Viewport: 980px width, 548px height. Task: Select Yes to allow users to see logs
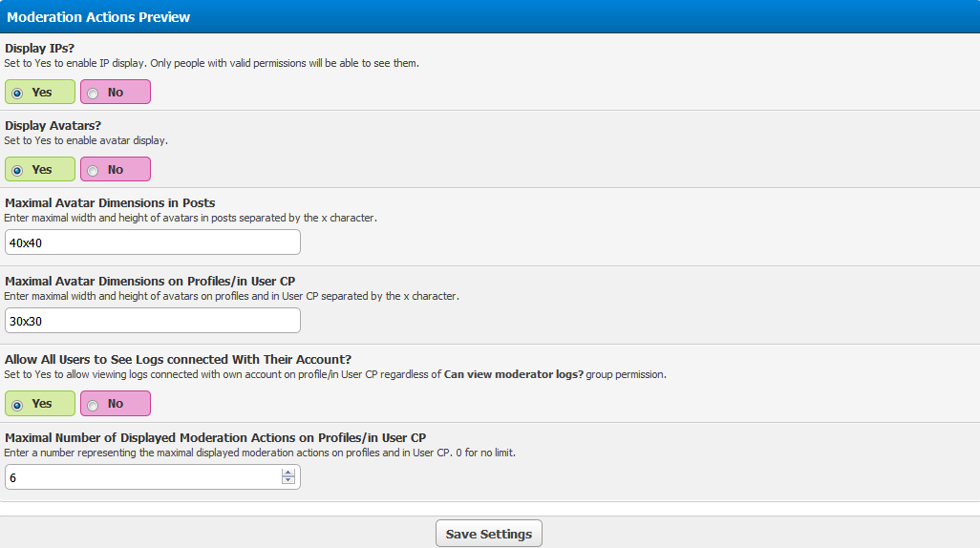point(17,404)
